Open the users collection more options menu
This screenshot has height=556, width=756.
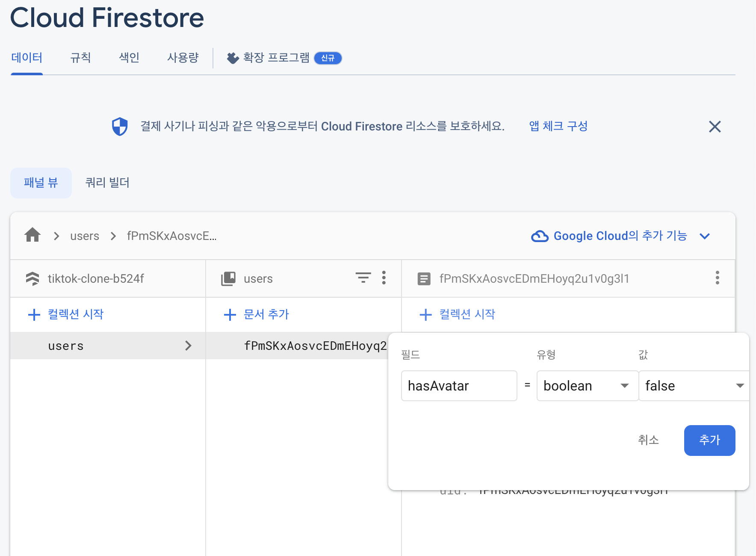[384, 278]
